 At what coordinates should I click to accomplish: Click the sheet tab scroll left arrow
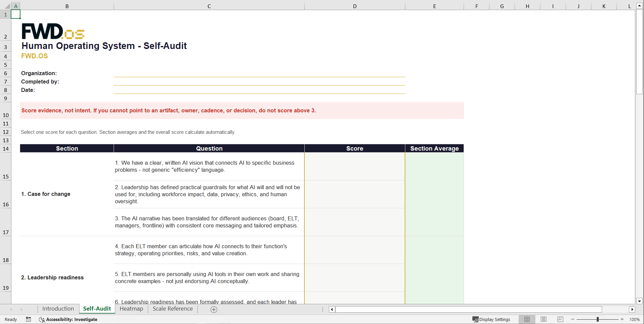(11, 309)
